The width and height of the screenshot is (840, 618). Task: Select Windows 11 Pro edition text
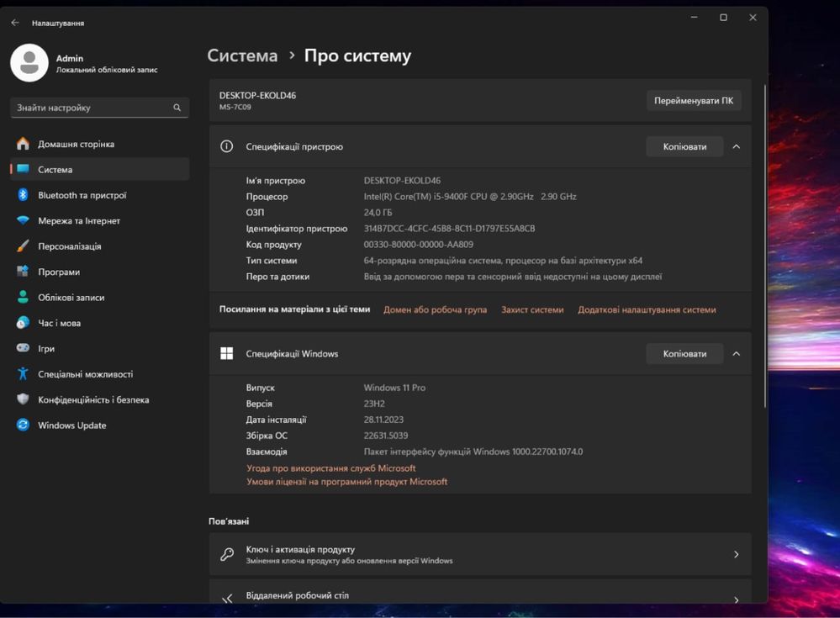tap(394, 387)
